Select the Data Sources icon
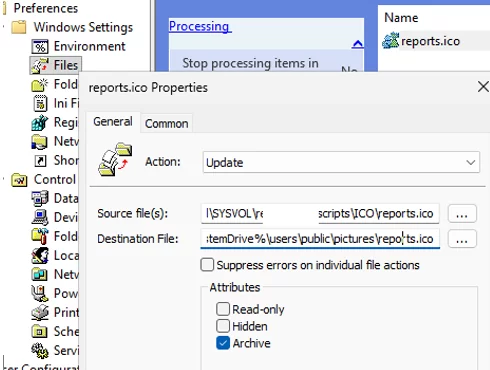This screenshot has width=490, height=370. click(40, 198)
